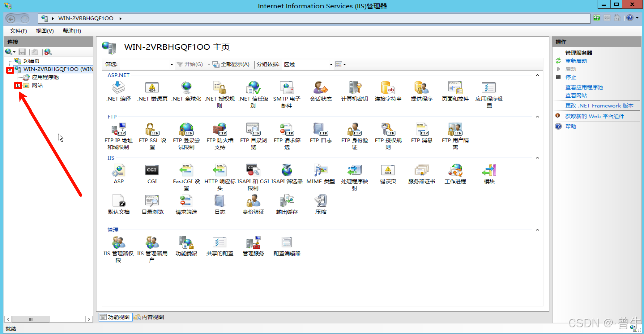Open the 处理程序映射 feature
Image resolution: width=644 pixels, height=334 pixels.
(354, 177)
